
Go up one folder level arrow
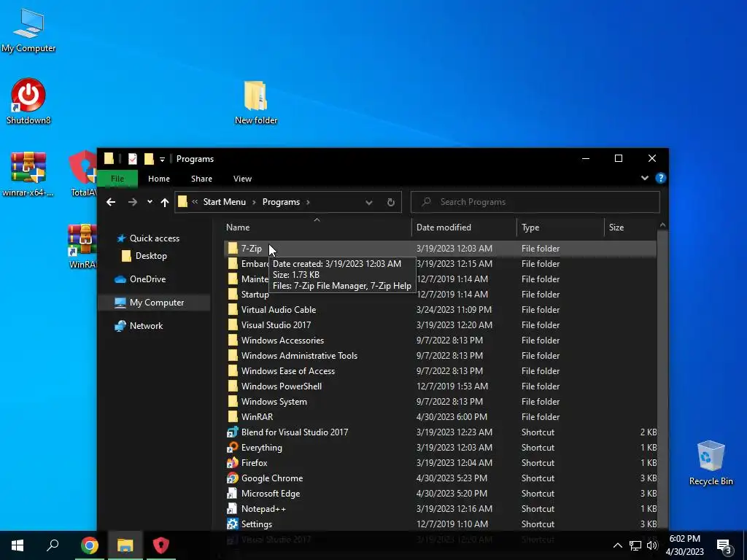coord(165,202)
